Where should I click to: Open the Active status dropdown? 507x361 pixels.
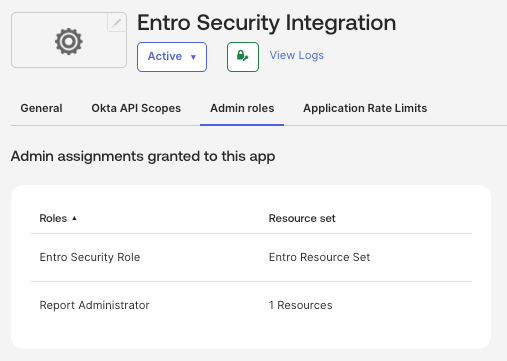point(172,57)
